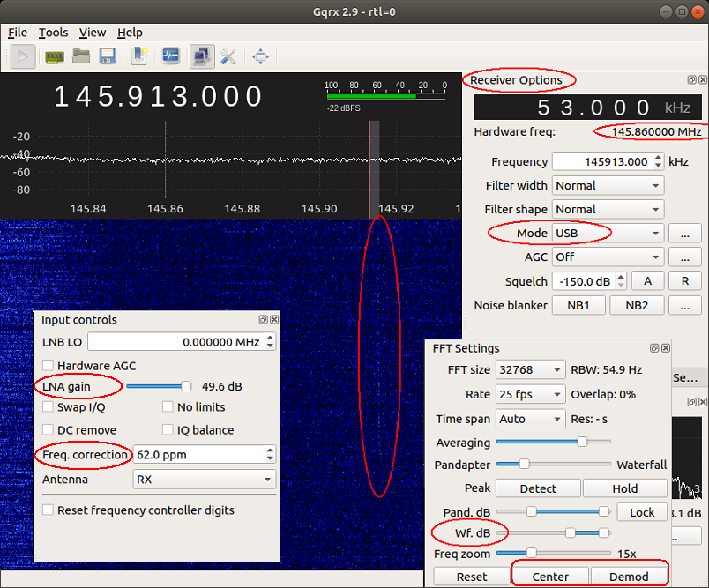
Task: Open the Antenna dropdown showing RX
Action: [204, 479]
